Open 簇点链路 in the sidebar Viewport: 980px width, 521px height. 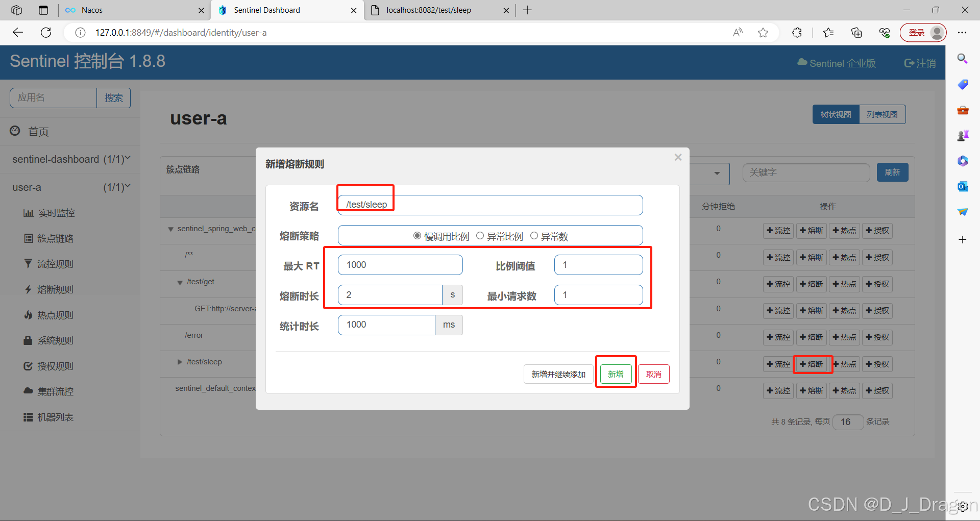click(x=49, y=238)
